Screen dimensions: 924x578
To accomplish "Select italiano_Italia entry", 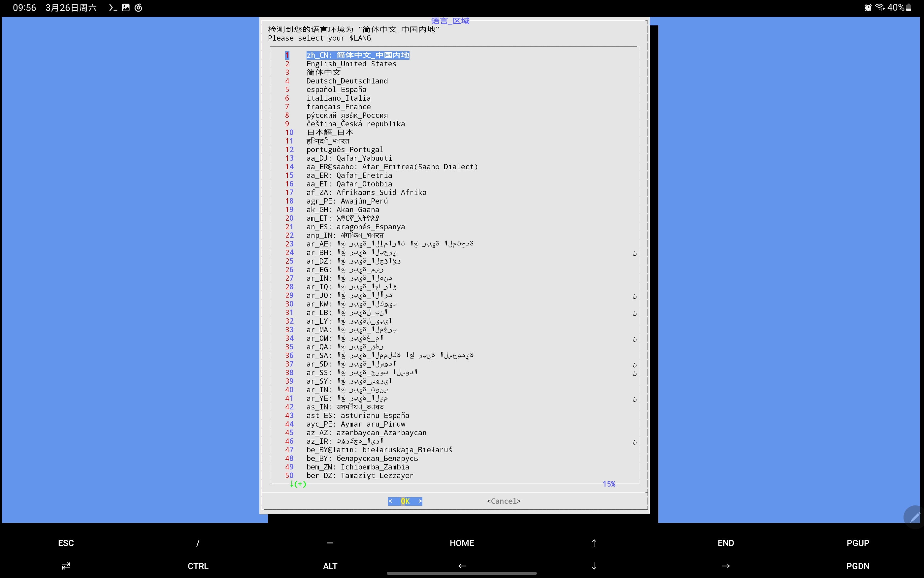I will pyautogui.click(x=339, y=98).
